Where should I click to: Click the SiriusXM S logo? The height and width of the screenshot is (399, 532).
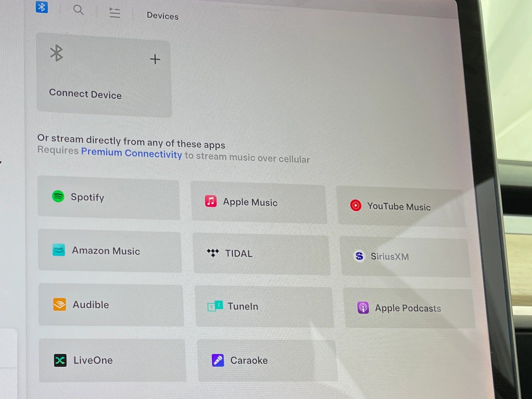pos(359,256)
